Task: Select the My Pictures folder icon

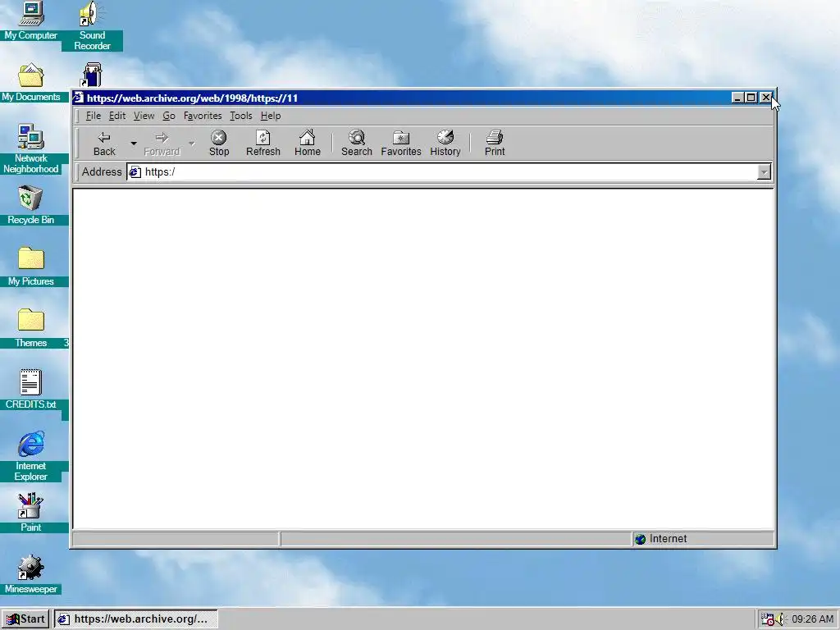Action: point(31,267)
